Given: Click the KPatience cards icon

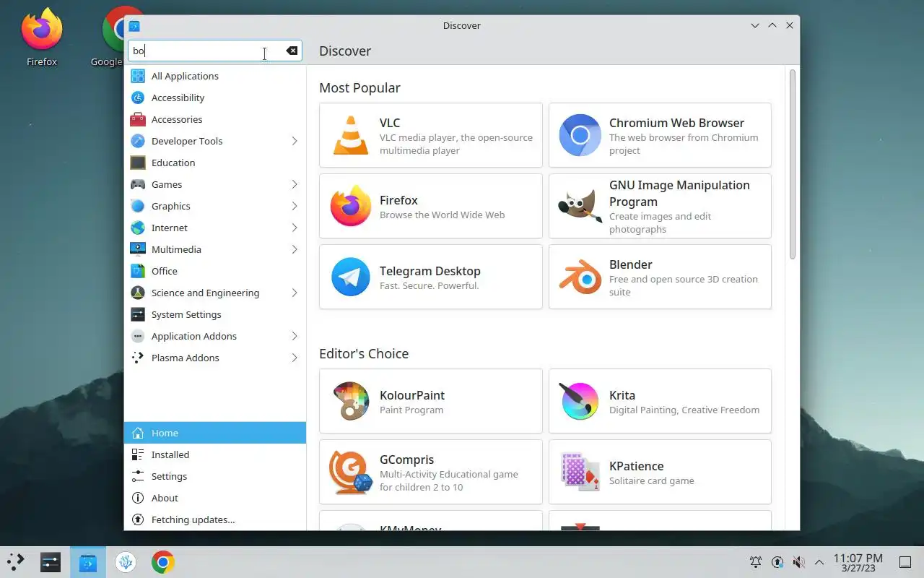Looking at the screenshot, I should (580, 472).
